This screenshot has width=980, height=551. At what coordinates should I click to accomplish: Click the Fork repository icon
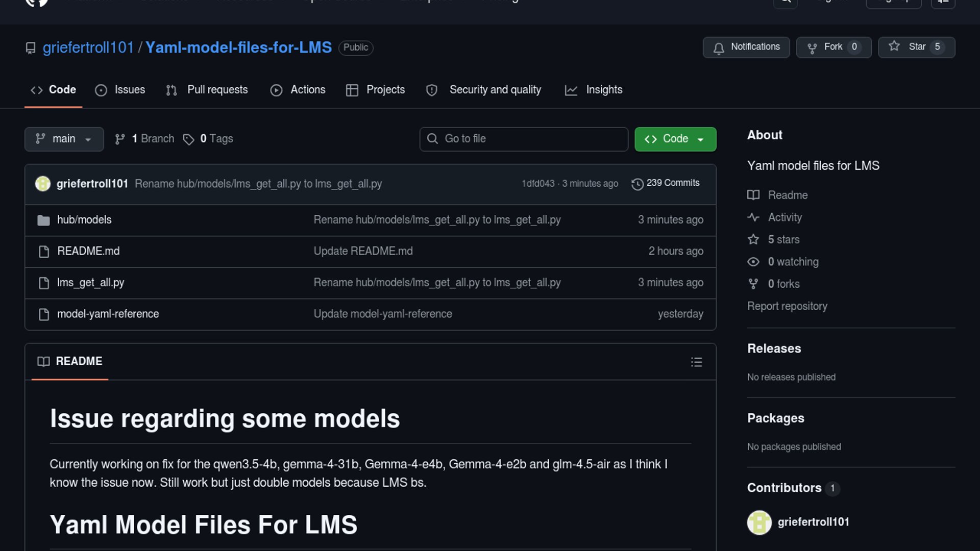tap(812, 48)
